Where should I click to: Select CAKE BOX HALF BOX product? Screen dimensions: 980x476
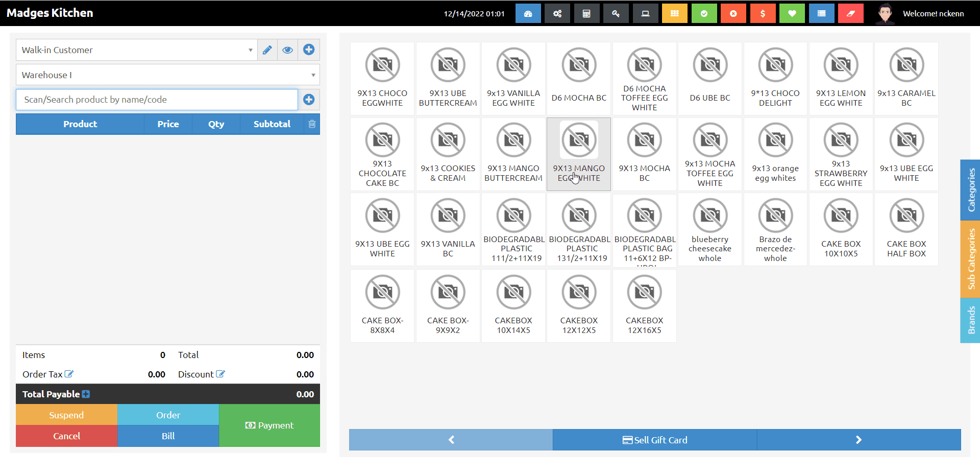pyautogui.click(x=906, y=229)
